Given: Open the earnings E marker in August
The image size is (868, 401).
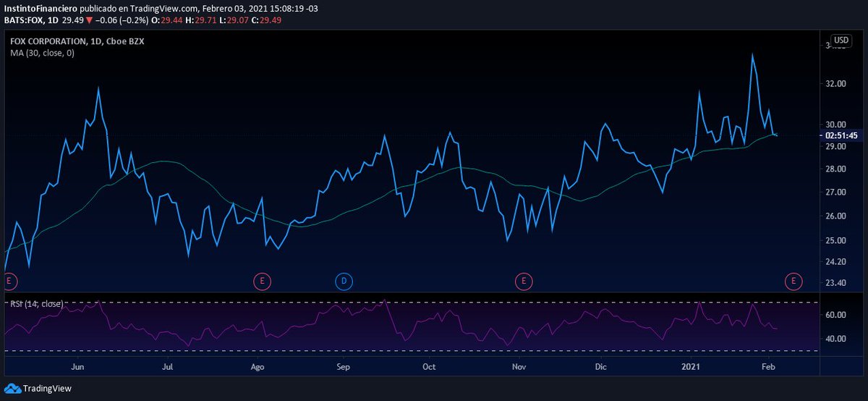Looking at the screenshot, I should pos(262,280).
